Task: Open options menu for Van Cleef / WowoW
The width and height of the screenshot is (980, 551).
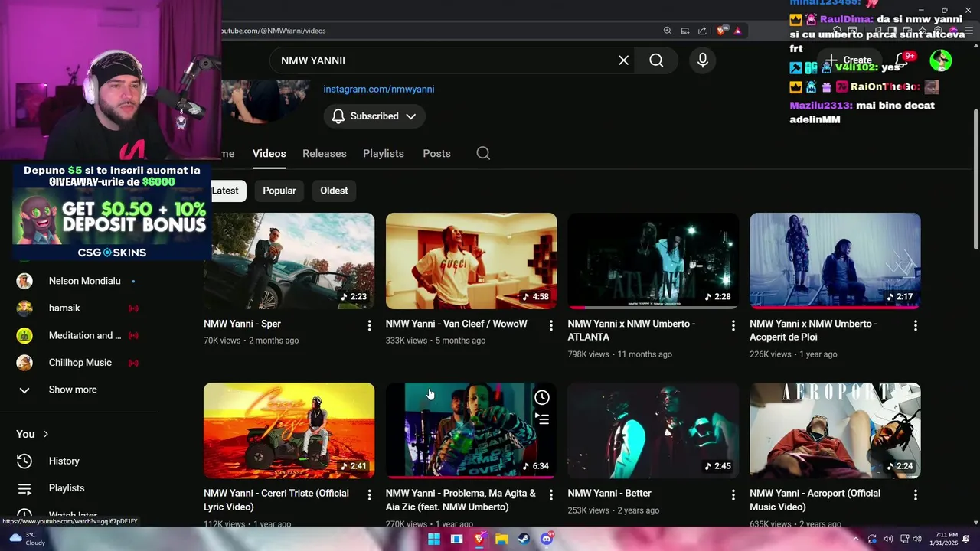Action: click(x=551, y=326)
